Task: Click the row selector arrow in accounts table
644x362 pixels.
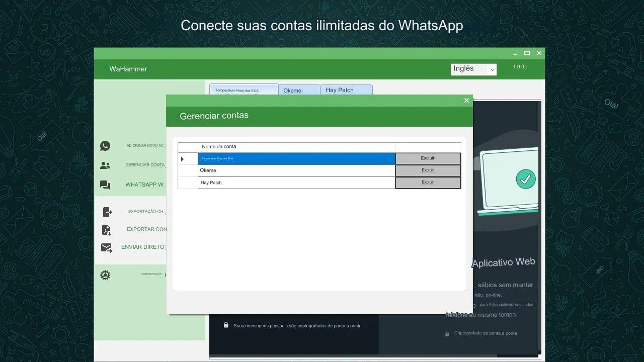Action: point(182,159)
